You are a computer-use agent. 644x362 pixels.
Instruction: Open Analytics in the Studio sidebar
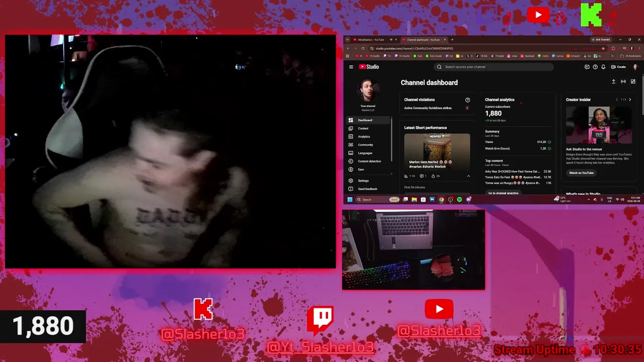369,137
